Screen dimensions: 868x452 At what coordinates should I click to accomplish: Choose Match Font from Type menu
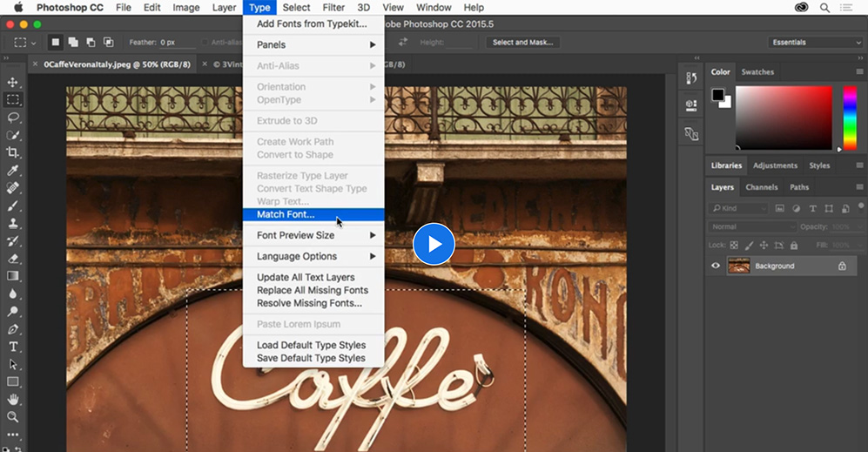point(286,214)
